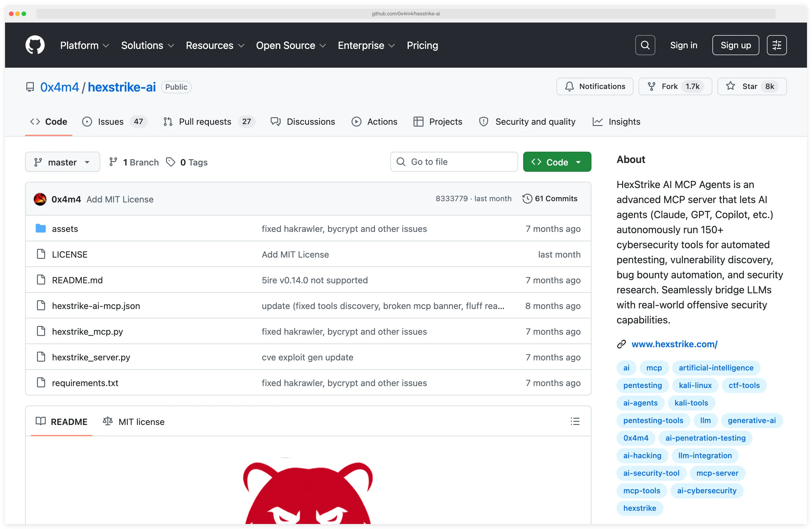Open the search magnifying glass

(644, 45)
